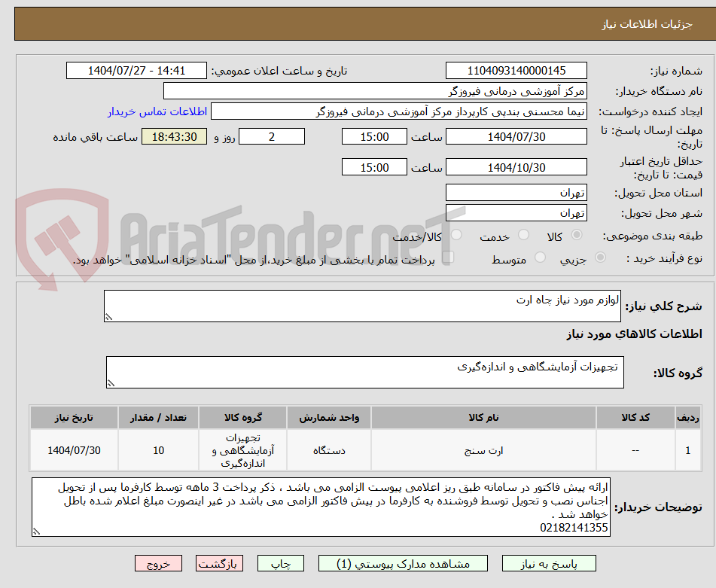Click the price validity hour 15:00 field

pyautogui.click(x=374, y=167)
